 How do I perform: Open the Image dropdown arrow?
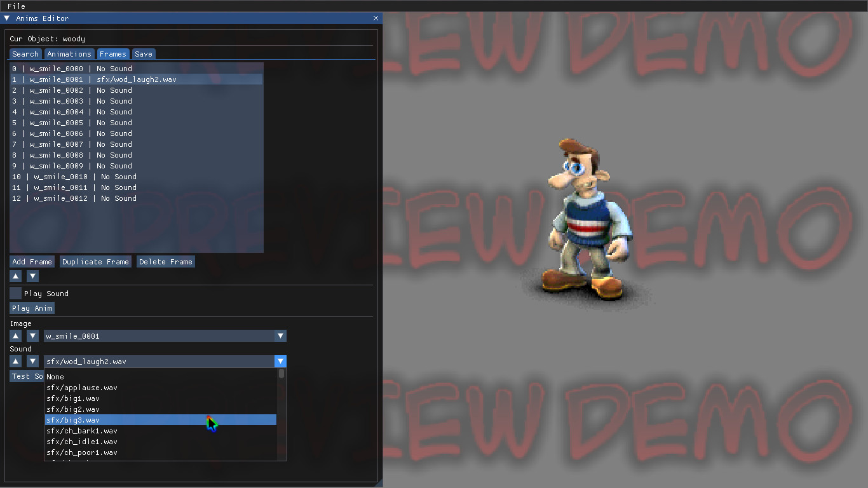click(x=280, y=335)
